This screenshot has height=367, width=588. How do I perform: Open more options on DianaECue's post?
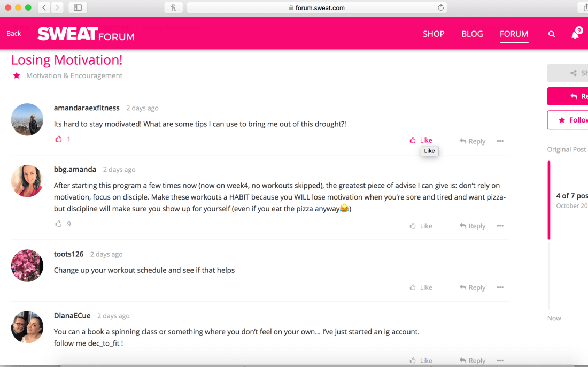[500, 360]
